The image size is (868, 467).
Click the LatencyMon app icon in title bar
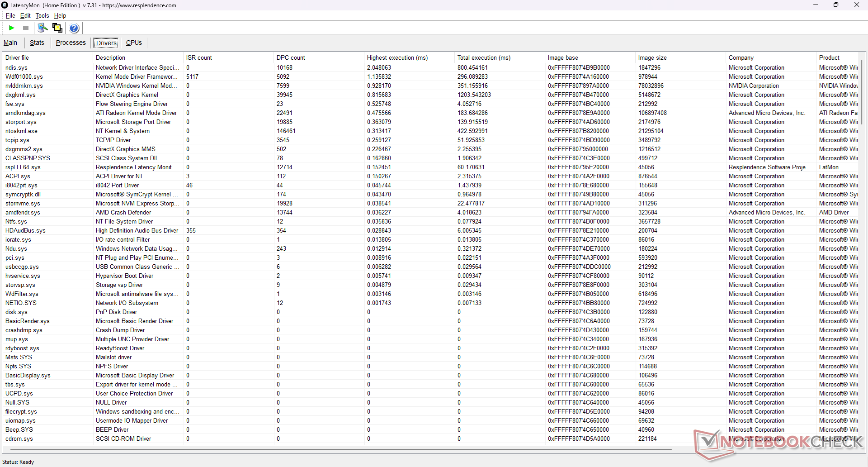5,5
